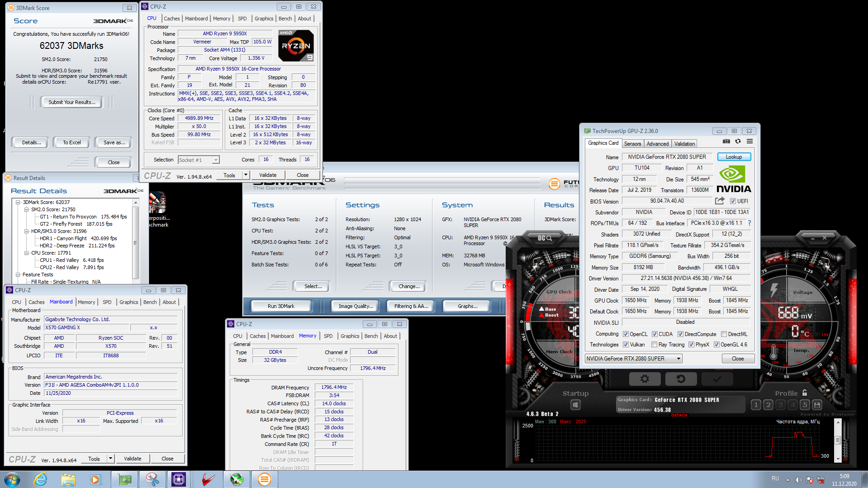Click DETACH link in Afterburner
The image size is (868, 488).
[x=679, y=415]
